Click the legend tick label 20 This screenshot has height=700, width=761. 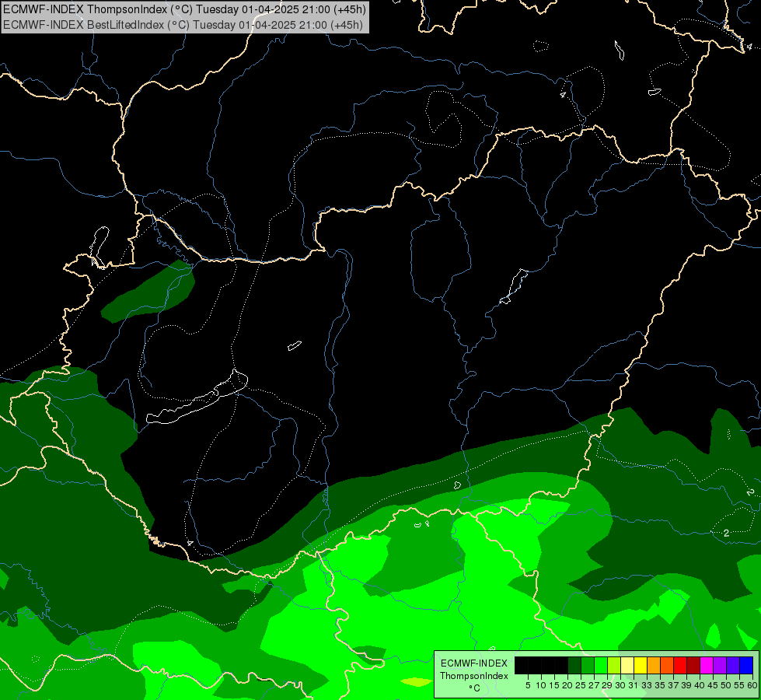coord(567,685)
